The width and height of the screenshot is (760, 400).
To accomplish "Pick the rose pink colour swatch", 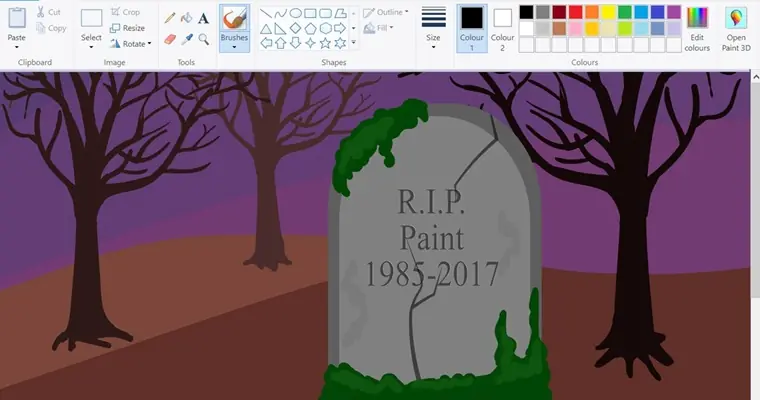I will [575, 29].
